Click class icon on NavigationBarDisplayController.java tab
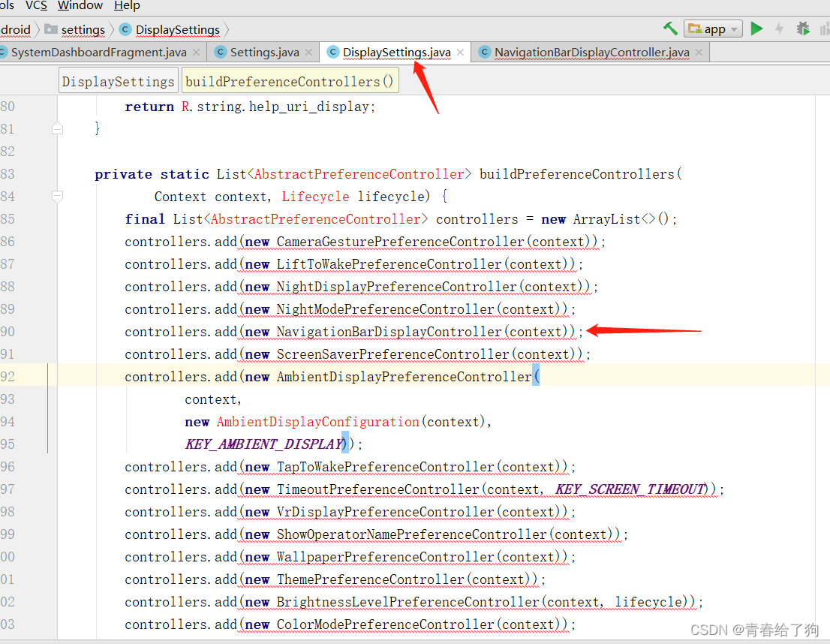Image resolution: width=830 pixels, height=644 pixels. pos(484,52)
